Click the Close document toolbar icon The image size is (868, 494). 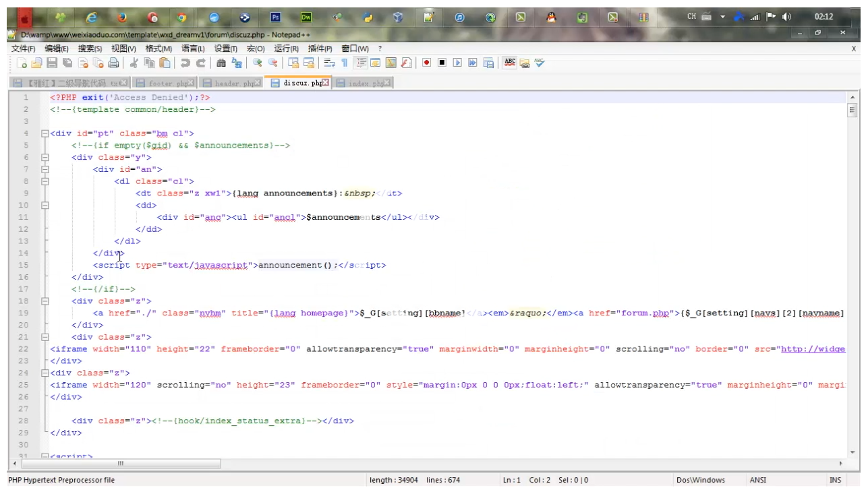(x=83, y=63)
